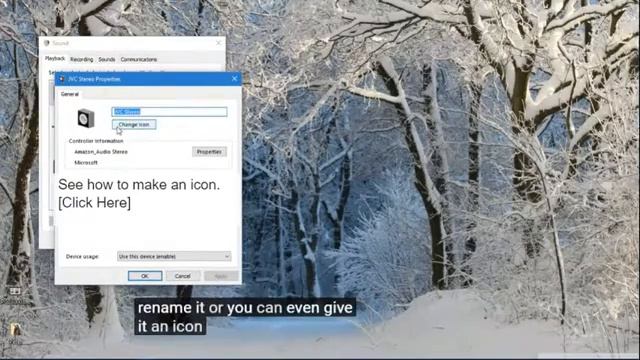
Task: Switch to Recording tab in Sound window
Action: point(82,59)
